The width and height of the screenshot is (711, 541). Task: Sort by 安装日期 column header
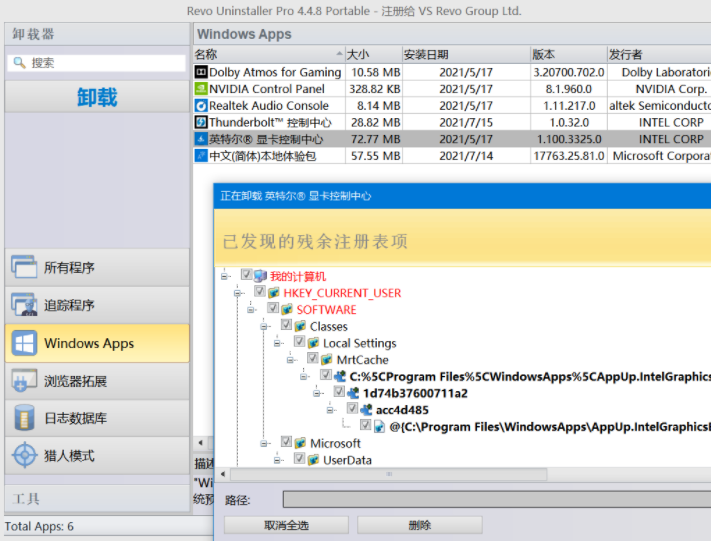point(466,54)
